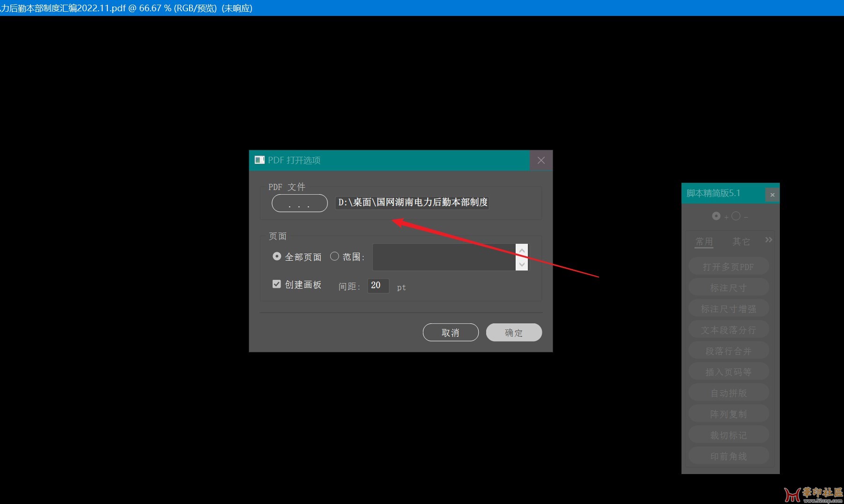Close the 脚本精简版5.1 panel
The image size is (844, 504).
tap(772, 195)
